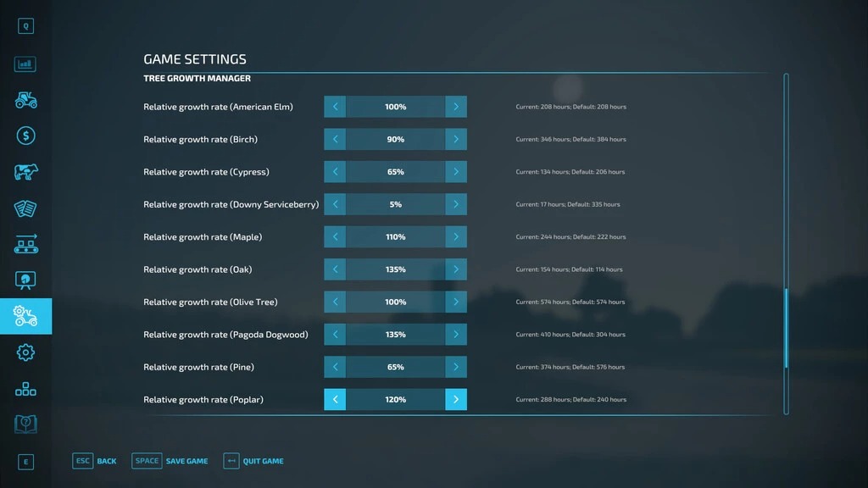Click Save Game at the bottom
Viewport: 868px width, 488px height.
(170, 461)
